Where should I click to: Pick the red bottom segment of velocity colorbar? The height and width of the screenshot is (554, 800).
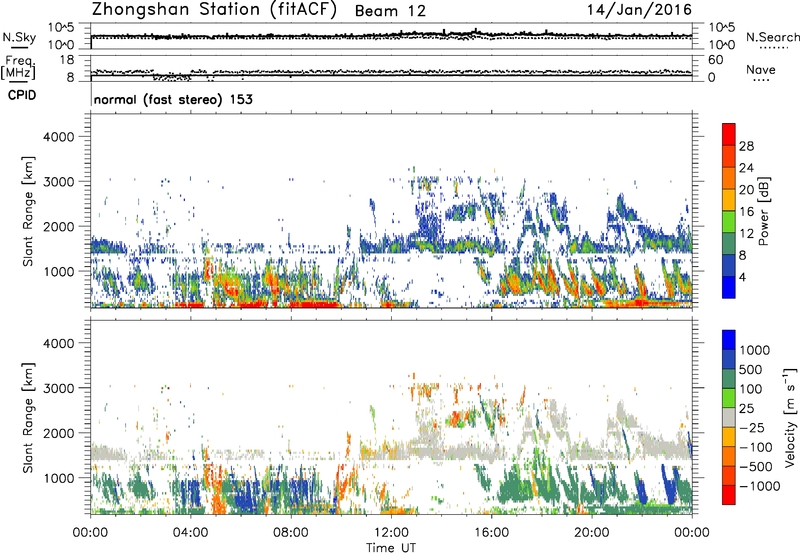point(729,495)
